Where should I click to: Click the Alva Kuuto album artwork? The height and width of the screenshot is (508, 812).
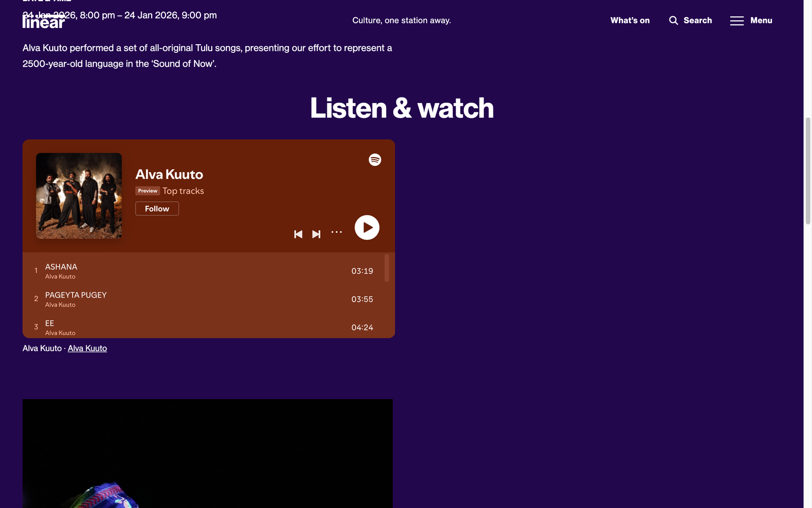(x=79, y=196)
